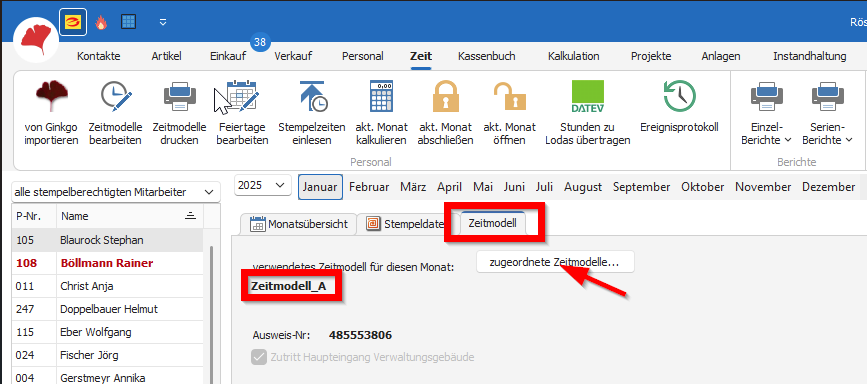Viewport: 867px width, 384px height.
Task: Select employee Eber Wolfgang row
Action: click(107, 333)
